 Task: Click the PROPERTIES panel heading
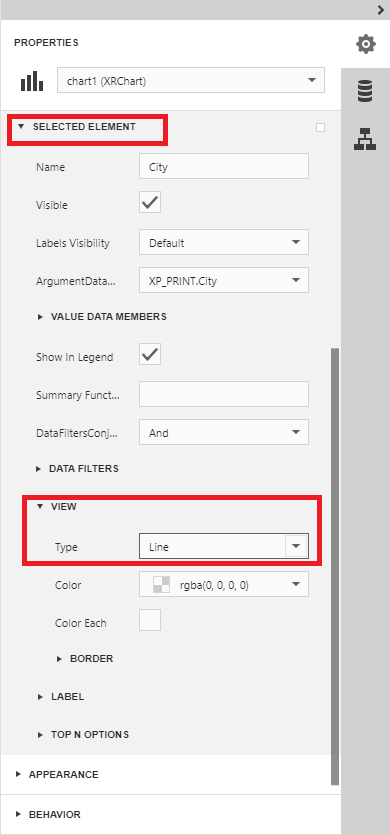tap(46, 43)
